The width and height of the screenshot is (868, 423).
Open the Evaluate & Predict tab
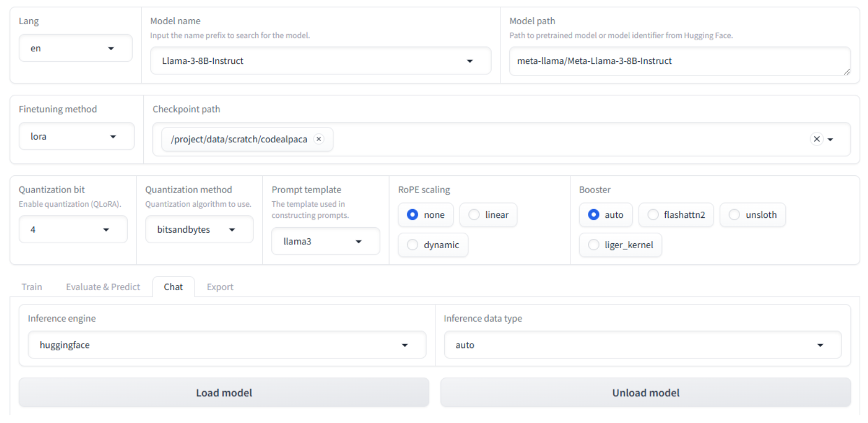[103, 287]
